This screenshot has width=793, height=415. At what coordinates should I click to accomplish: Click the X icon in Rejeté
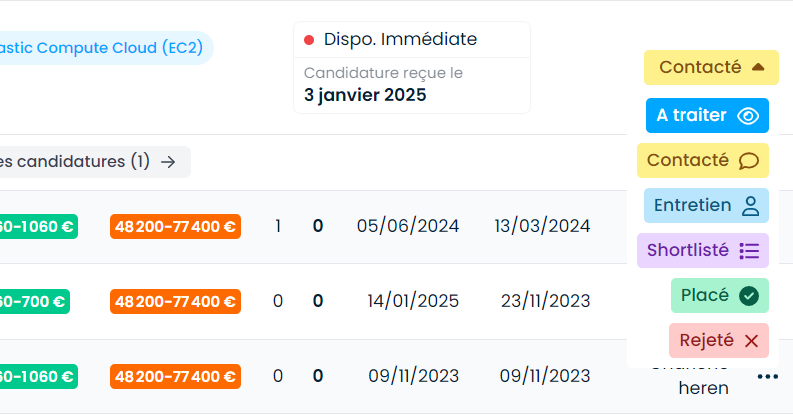pos(752,341)
